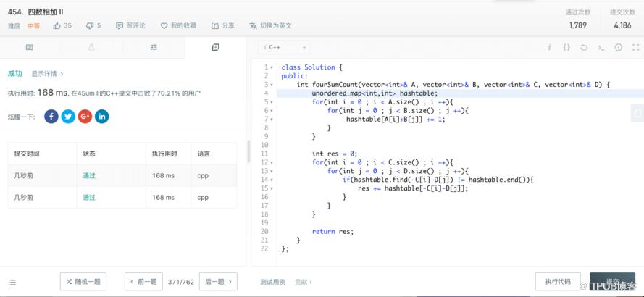
Task: Click the thumbs-up like icon
Action: point(57,25)
